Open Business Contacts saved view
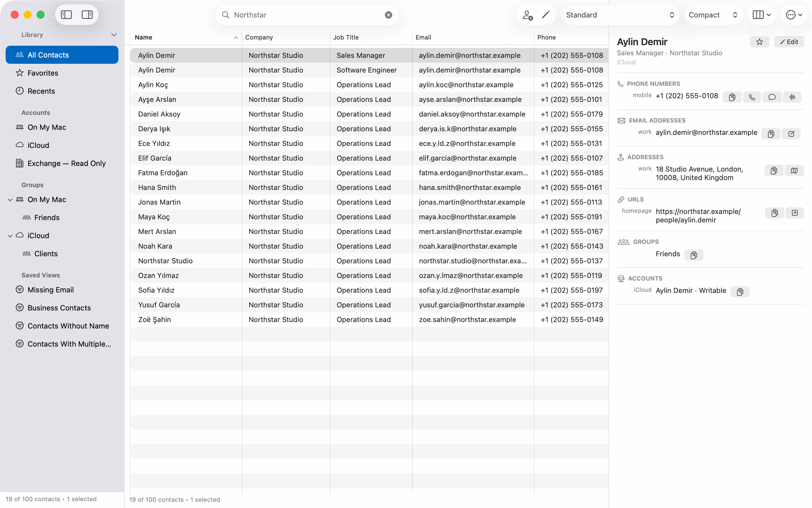The image size is (812, 508). point(62,308)
